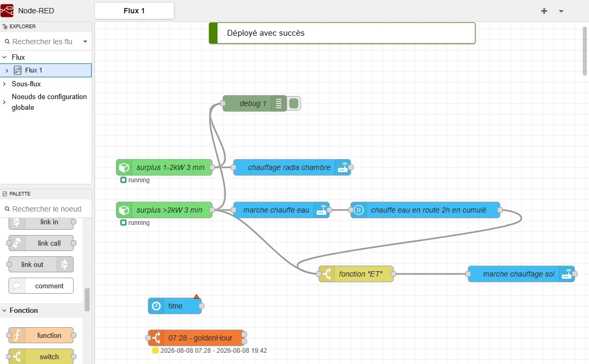Click output port of surplus >2kW 3 min node
The height and width of the screenshot is (364, 589).
[212, 210]
